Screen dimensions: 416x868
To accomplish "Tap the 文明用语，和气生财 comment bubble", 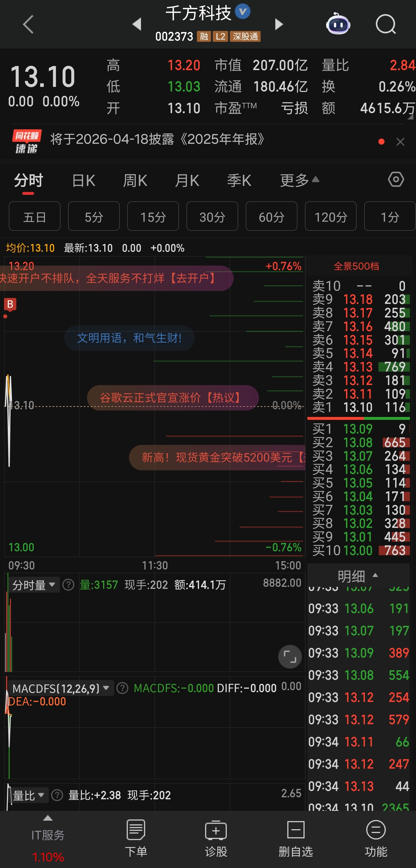I will (x=129, y=338).
